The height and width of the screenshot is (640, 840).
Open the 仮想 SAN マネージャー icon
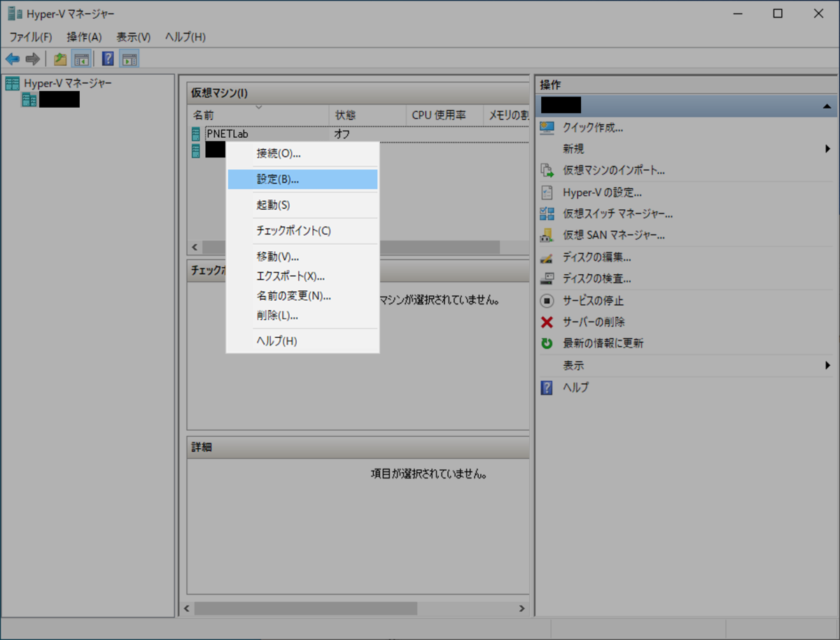(546, 235)
